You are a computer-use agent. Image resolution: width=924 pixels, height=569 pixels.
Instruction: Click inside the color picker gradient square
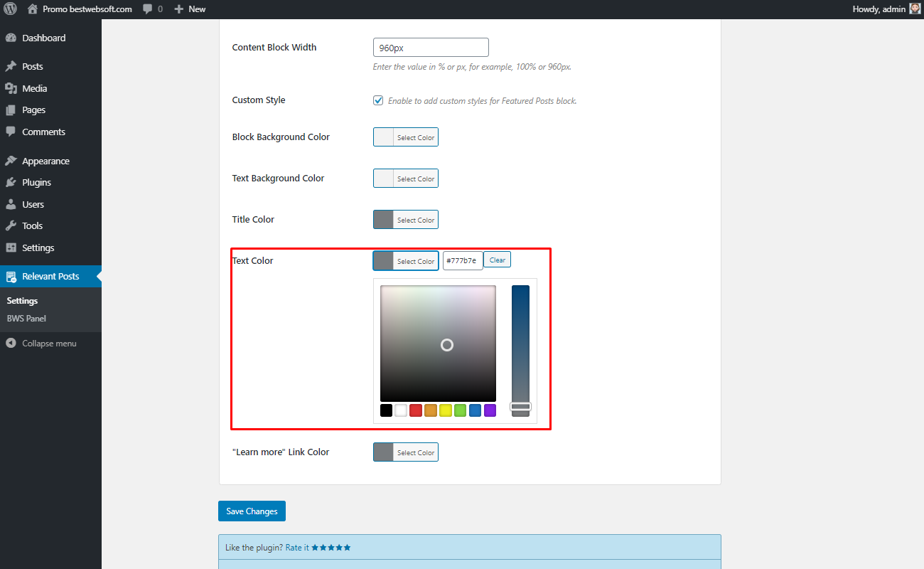438,344
